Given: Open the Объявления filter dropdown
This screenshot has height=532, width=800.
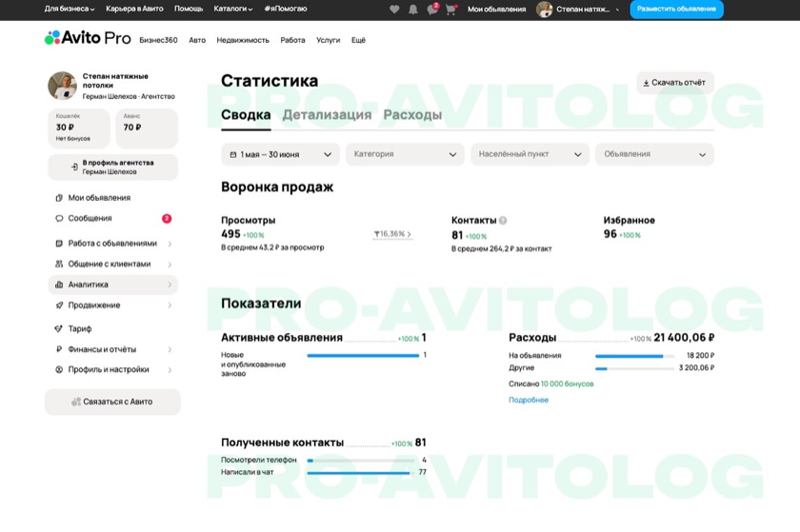Looking at the screenshot, I should (654, 154).
